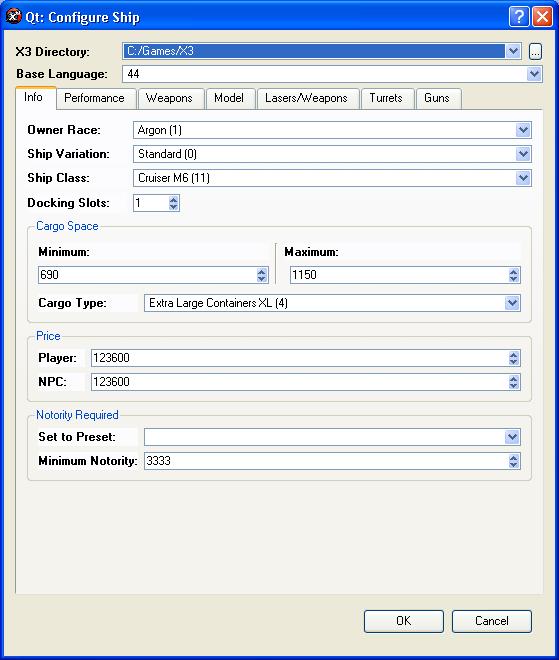
Task: Increase Maximum cargo space with up arrow
Action: point(513,271)
